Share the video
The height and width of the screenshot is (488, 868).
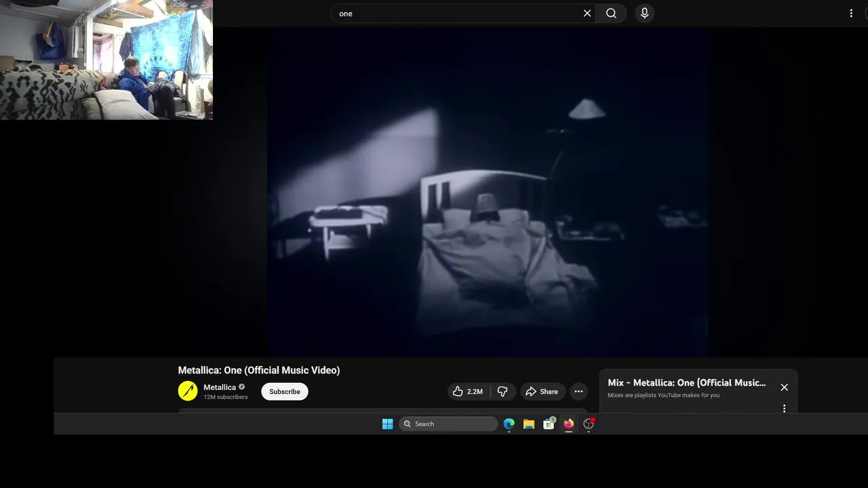click(542, 391)
